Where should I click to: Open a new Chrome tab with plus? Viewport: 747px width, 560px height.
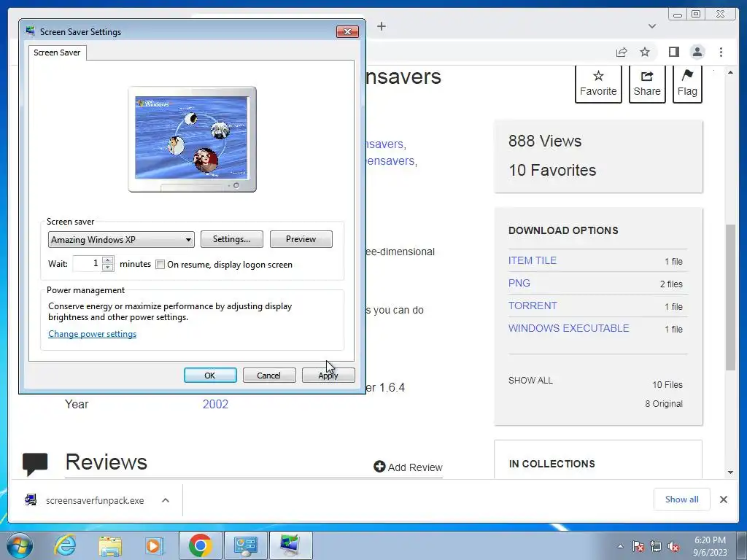coord(381,26)
